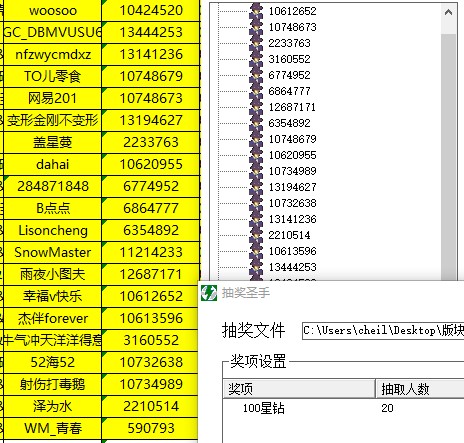Image resolution: width=464 pixels, height=443 pixels.
Task: Click the lottery file path input field
Action: click(383, 330)
